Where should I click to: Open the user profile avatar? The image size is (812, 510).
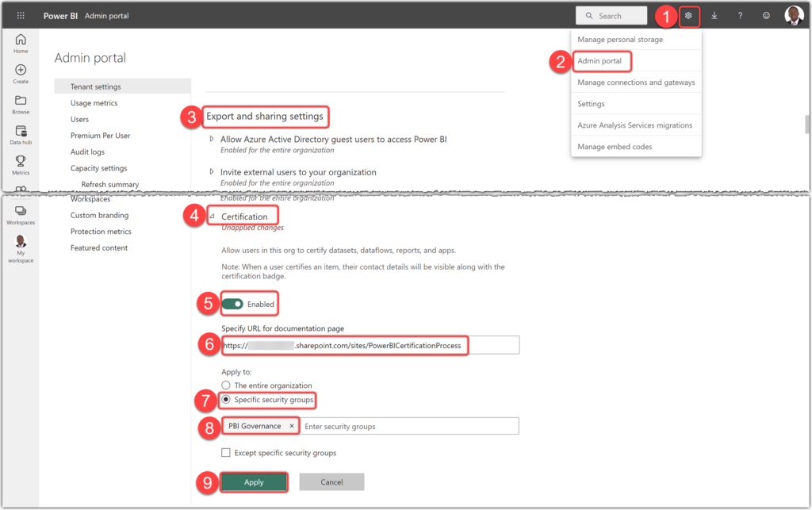794,16
